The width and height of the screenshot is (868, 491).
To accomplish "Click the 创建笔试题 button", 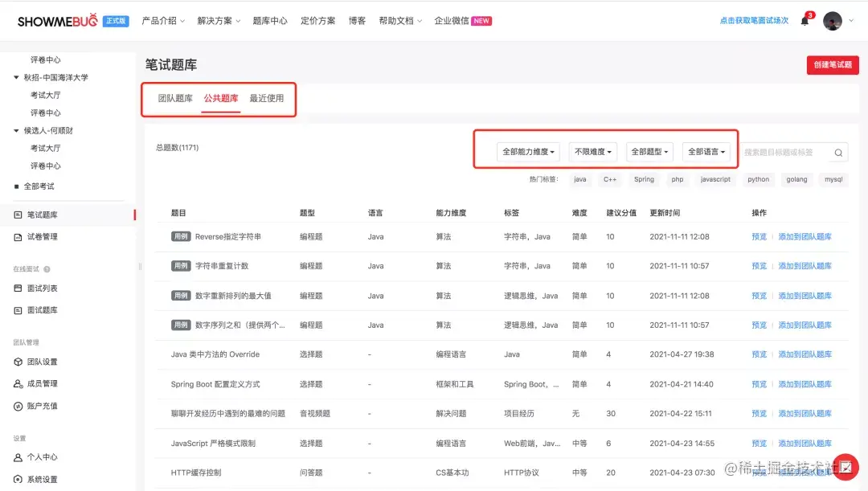I will [833, 65].
